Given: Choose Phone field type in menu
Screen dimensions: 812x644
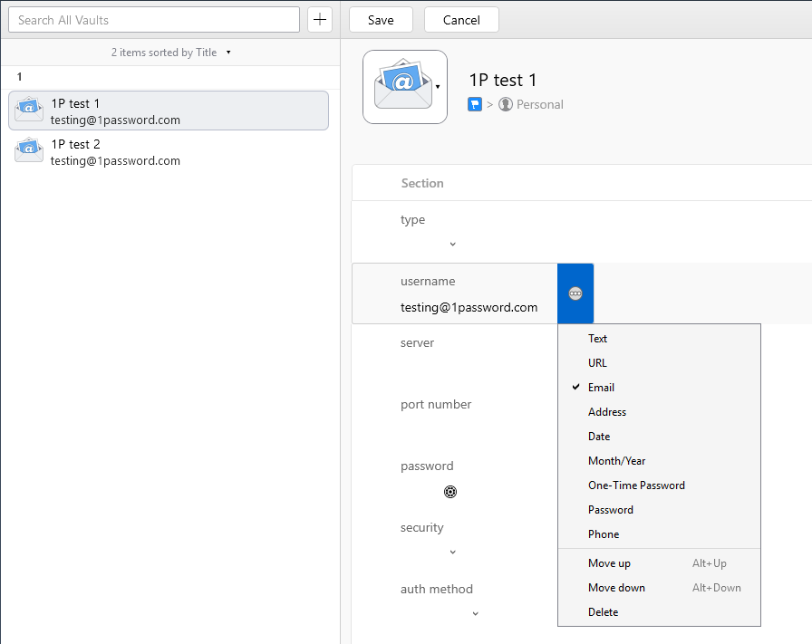Looking at the screenshot, I should click(659, 534).
